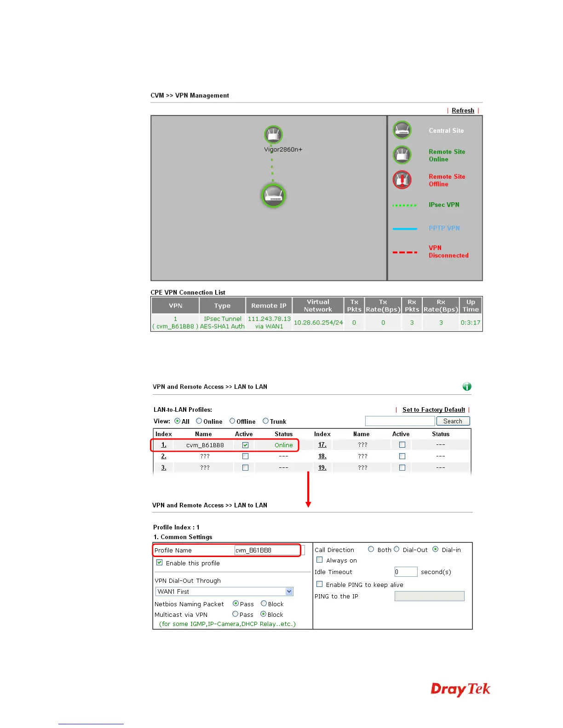Open profile index 18 link
Screen dimensions: 563x728
pos(322,456)
